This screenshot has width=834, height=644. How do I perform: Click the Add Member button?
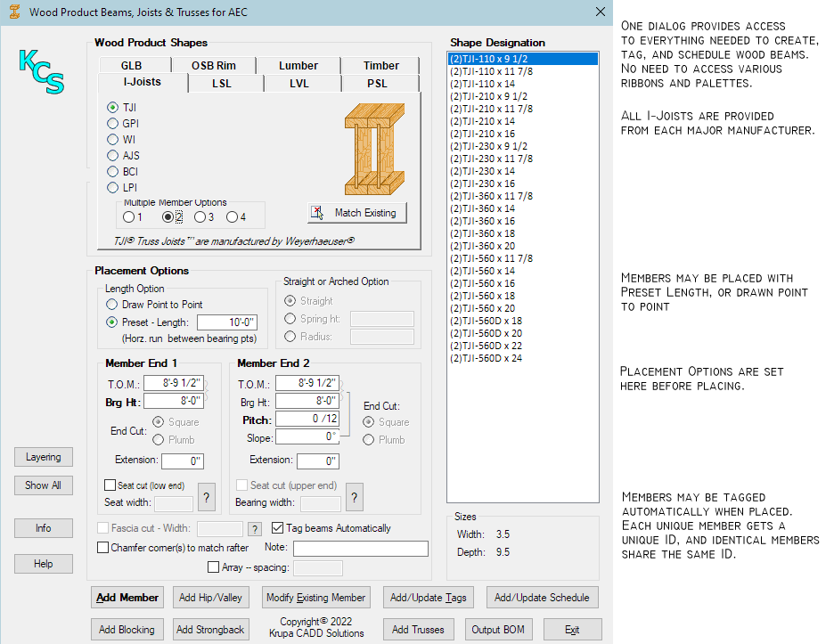[128, 598]
